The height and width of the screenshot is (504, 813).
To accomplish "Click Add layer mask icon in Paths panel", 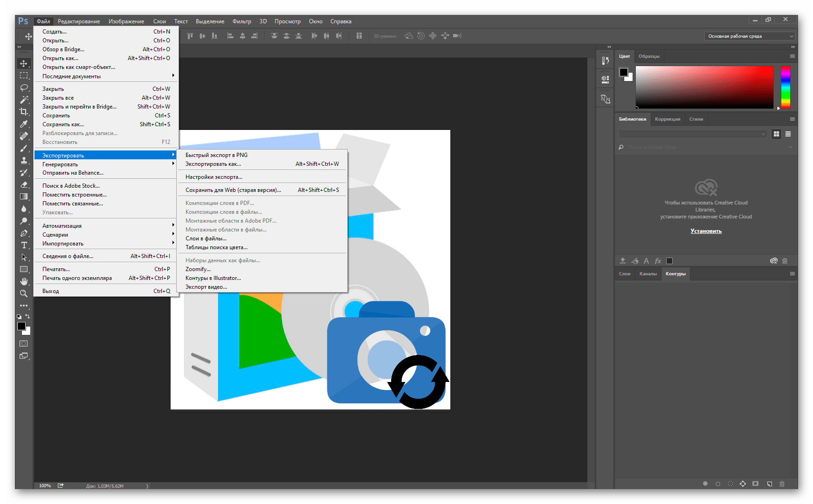I will coord(756,484).
